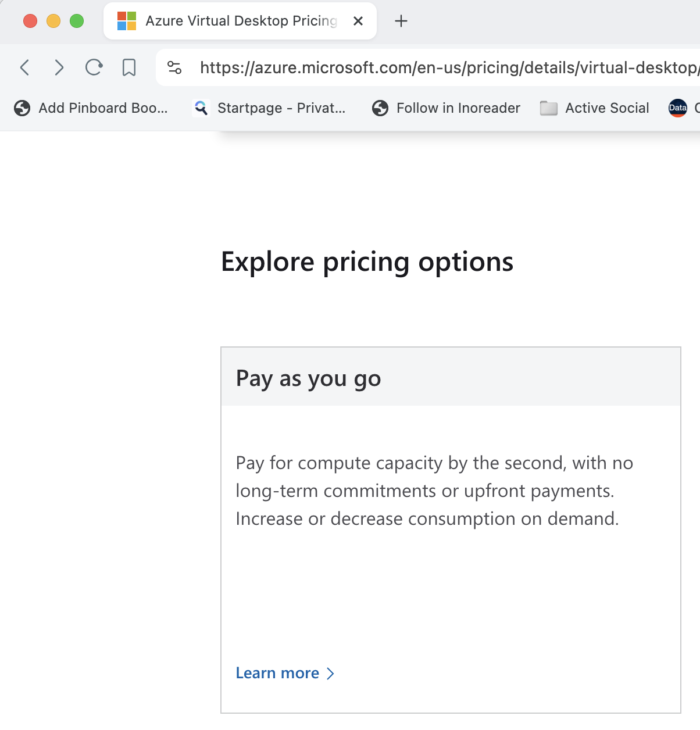This screenshot has width=700, height=730.
Task: Click the globe icon beside Add Pinboard
Action: click(22, 108)
